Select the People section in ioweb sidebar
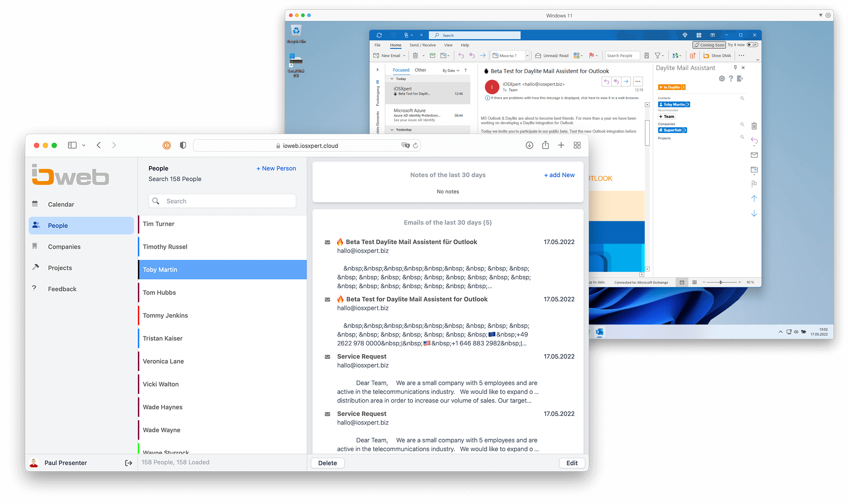The width and height of the screenshot is (848, 504). click(x=81, y=226)
